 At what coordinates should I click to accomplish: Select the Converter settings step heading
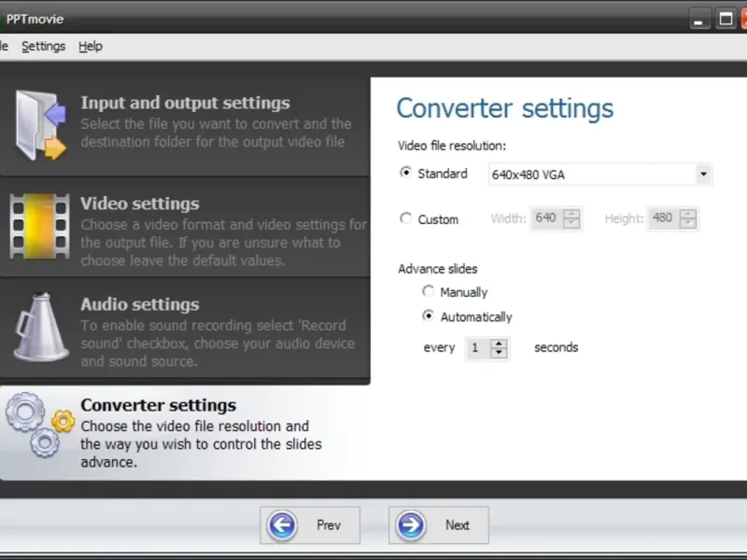pos(158,405)
